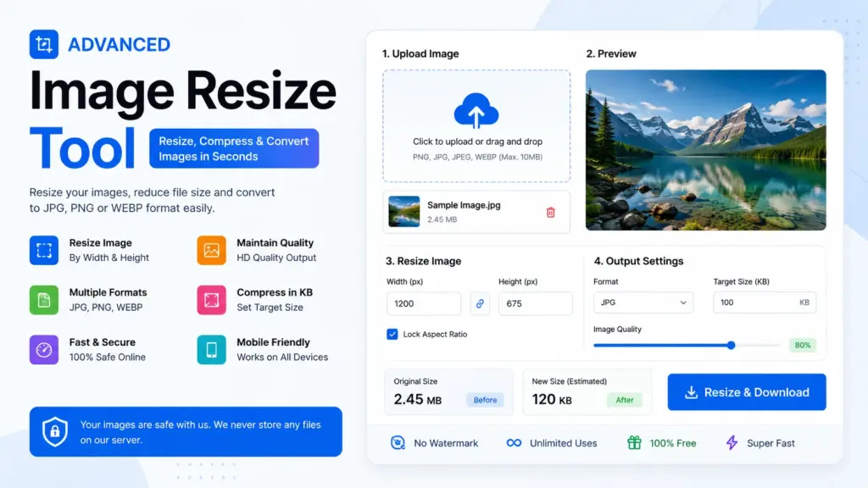Click the upload drag and drop area
868x488 pixels.
(476, 126)
